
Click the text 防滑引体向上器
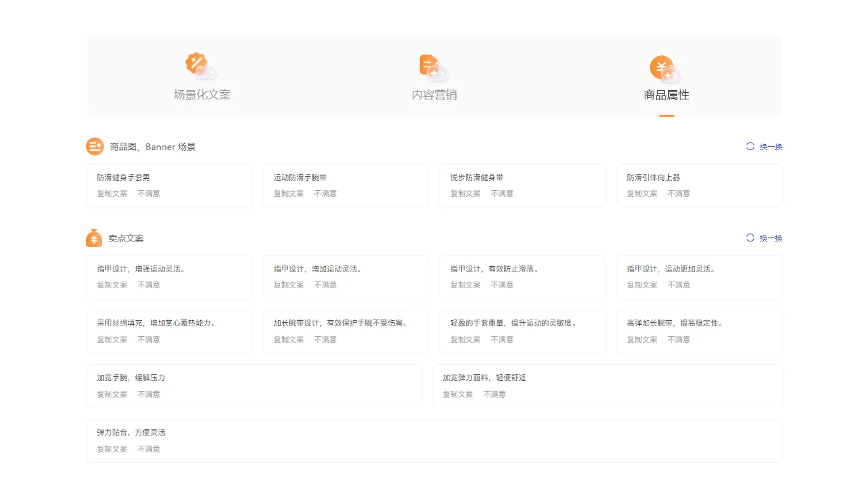(653, 177)
